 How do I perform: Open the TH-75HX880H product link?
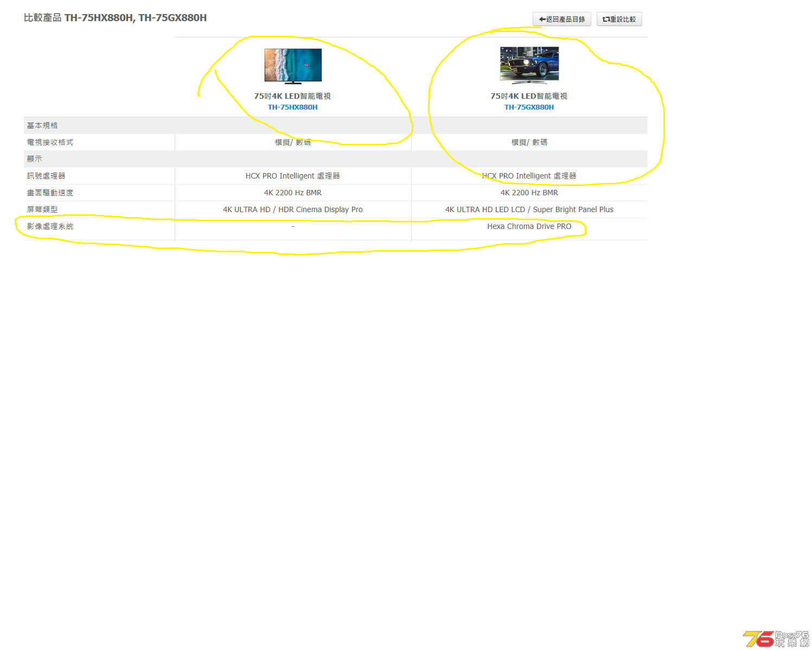tap(293, 107)
